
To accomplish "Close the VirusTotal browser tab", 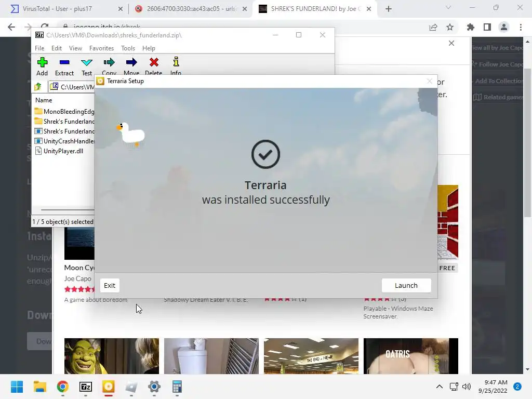I will (121, 9).
